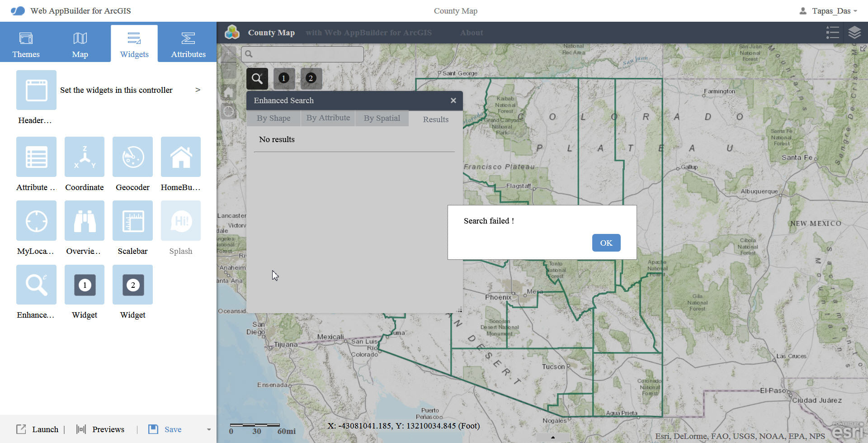This screenshot has height=443, width=868.
Task: Click the map search input field
Action: [x=303, y=54]
